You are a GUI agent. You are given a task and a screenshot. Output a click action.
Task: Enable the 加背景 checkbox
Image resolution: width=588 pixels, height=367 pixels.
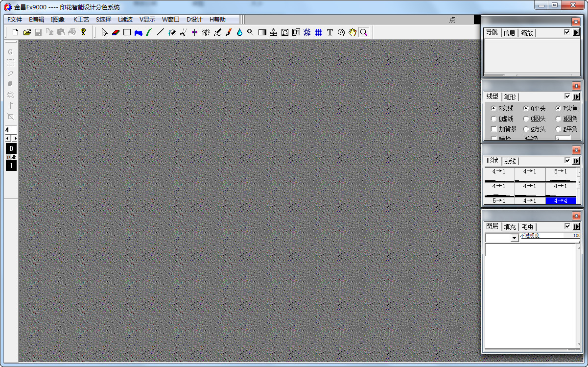494,129
